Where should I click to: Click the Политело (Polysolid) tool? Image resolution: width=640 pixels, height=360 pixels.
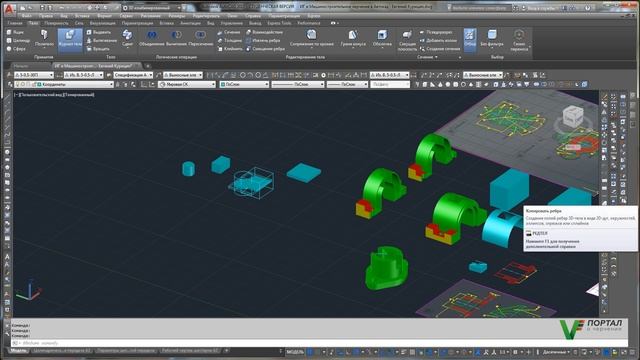[44, 39]
